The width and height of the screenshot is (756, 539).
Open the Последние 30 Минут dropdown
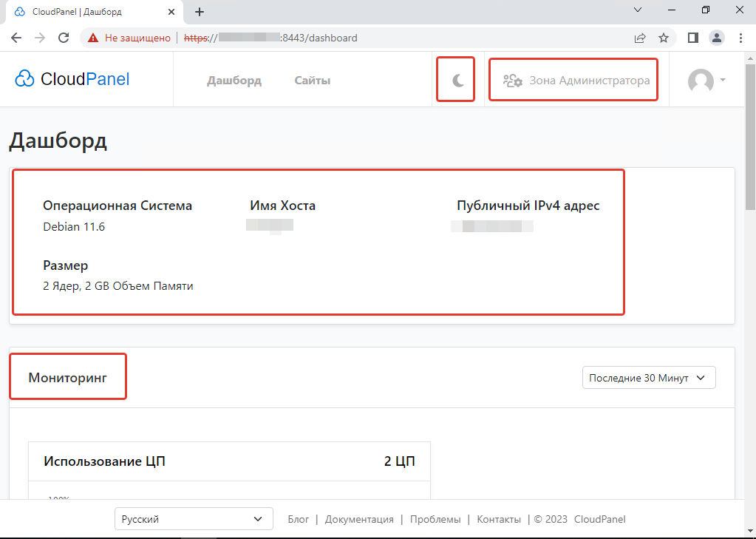tap(648, 377)
